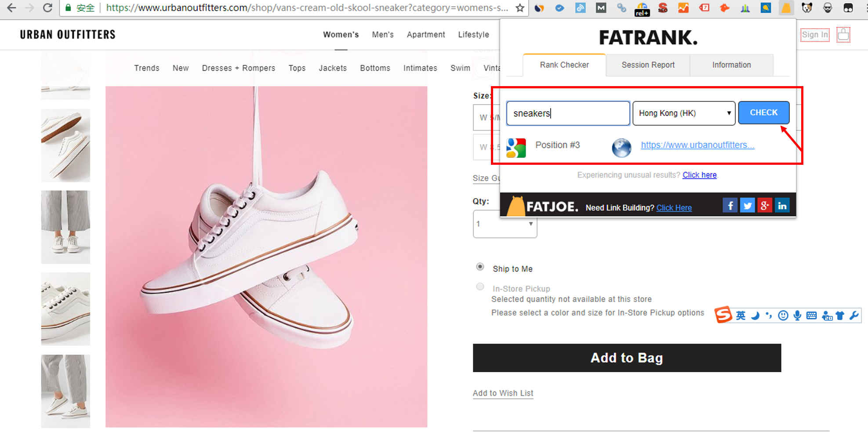
Task: Click the Sogou microphone voice input icon
Action: pyautogui.click(x=797, y=316)
